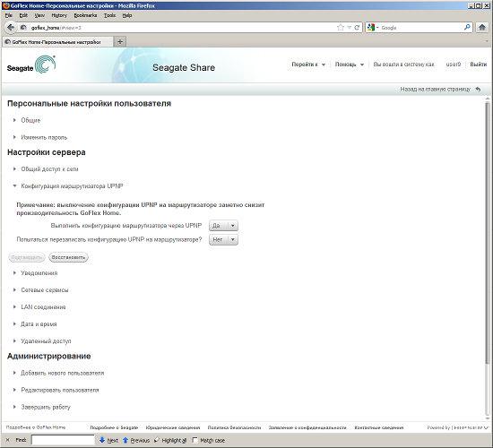Click the Восстановить button

(68, 257)
